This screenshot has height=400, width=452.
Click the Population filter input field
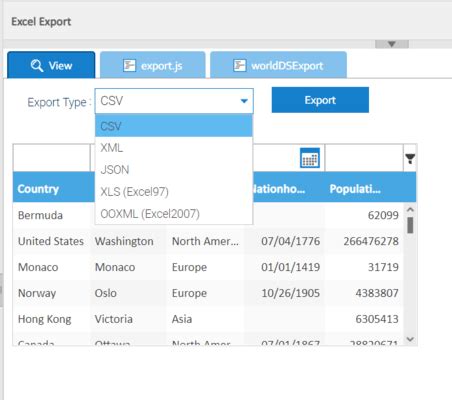364,158
